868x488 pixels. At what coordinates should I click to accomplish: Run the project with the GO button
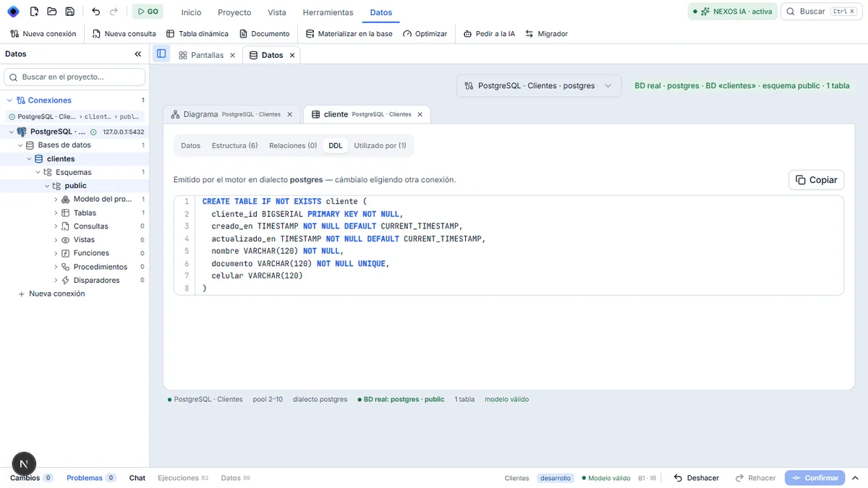(148, 12)
